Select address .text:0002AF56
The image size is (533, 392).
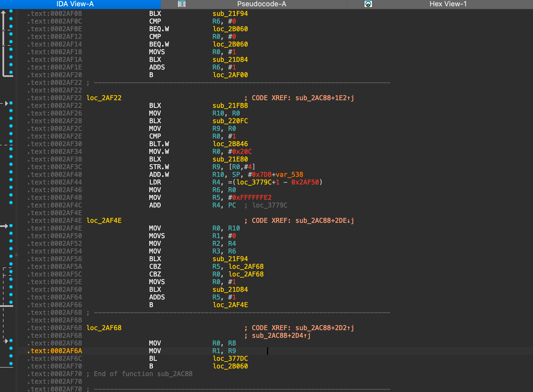coord(54,259)
